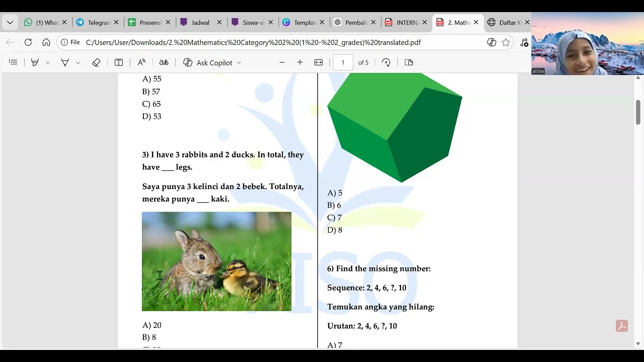Expand the draw tool options dropdown
644x362 pixels.
(x=78, y=63)
